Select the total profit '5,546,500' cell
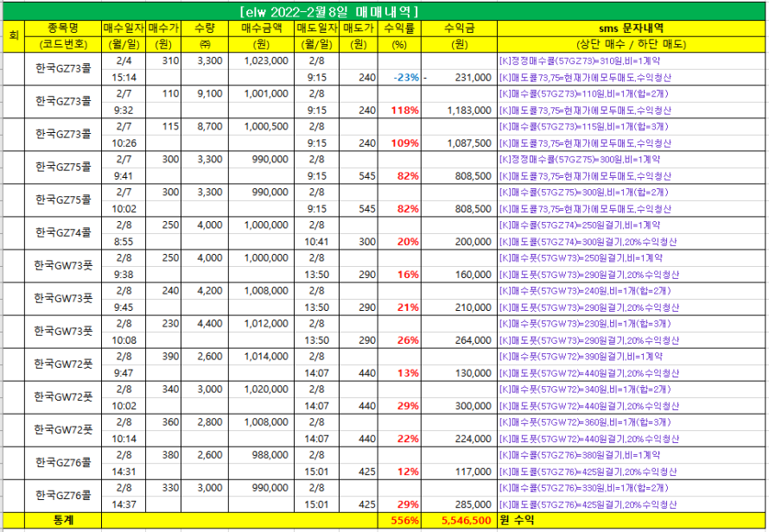 point(459,520)
